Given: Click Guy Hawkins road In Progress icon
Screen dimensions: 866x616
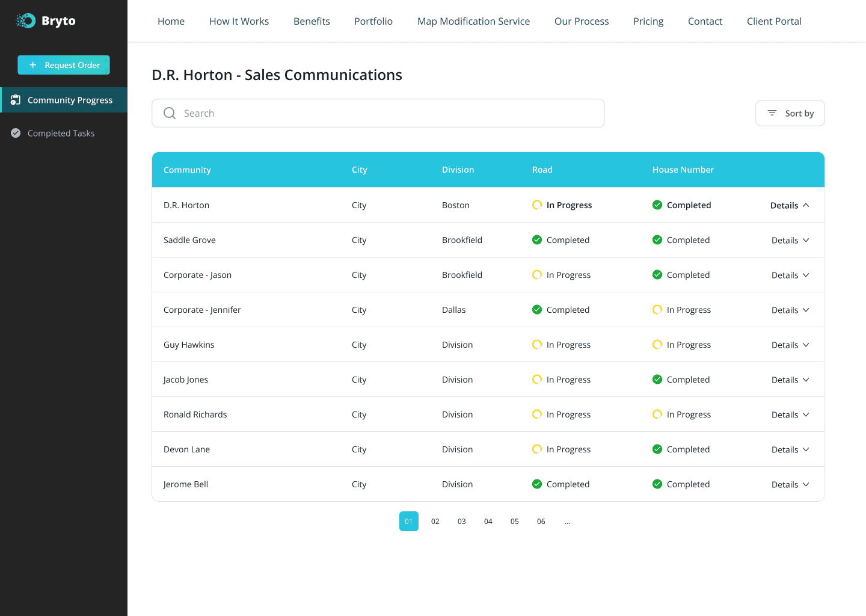Looking at the screenshot, I should pos(537,345).
